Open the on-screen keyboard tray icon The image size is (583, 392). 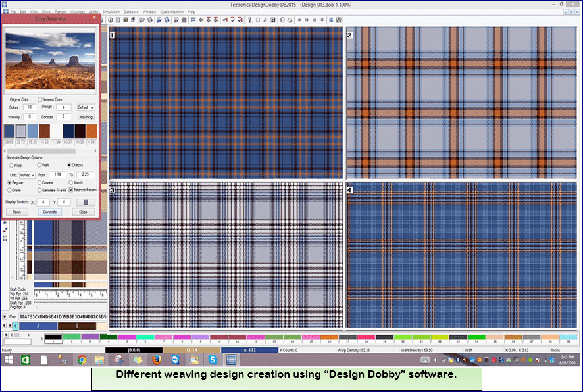(x=425, y=360)
